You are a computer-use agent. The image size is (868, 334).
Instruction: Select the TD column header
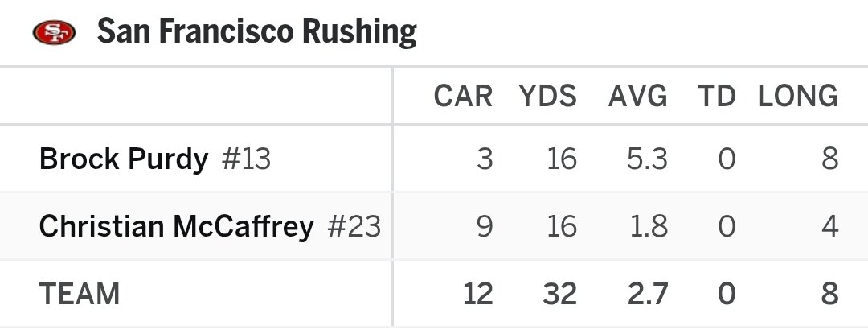pyautogui.click(x=717, y=97)
